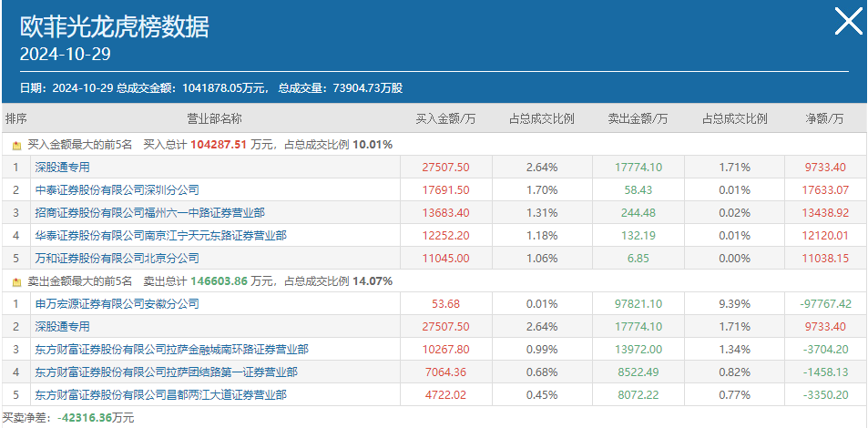Click sell amount 13972.00 cell
Viewport: 868px width, 428px height.
pos(638,350)
